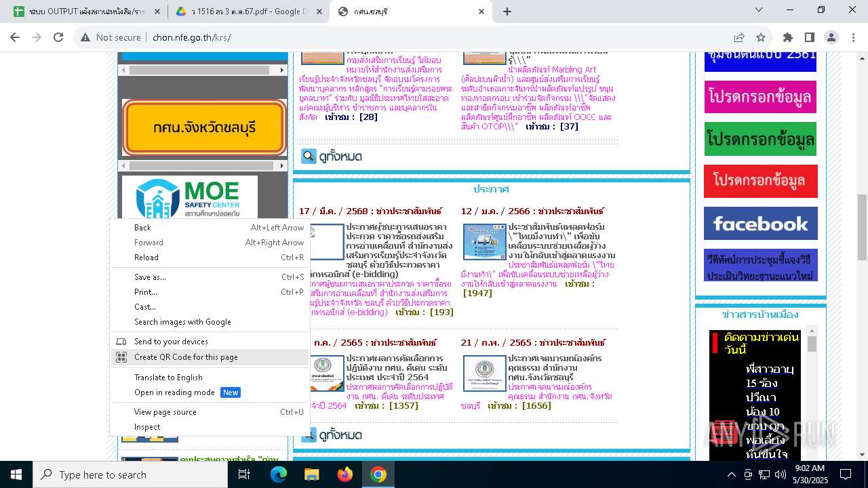Click the 12 ม.ค. 2566 news thumbnail
The width and height of the screenshot is (868, 488).
[485, 242]
